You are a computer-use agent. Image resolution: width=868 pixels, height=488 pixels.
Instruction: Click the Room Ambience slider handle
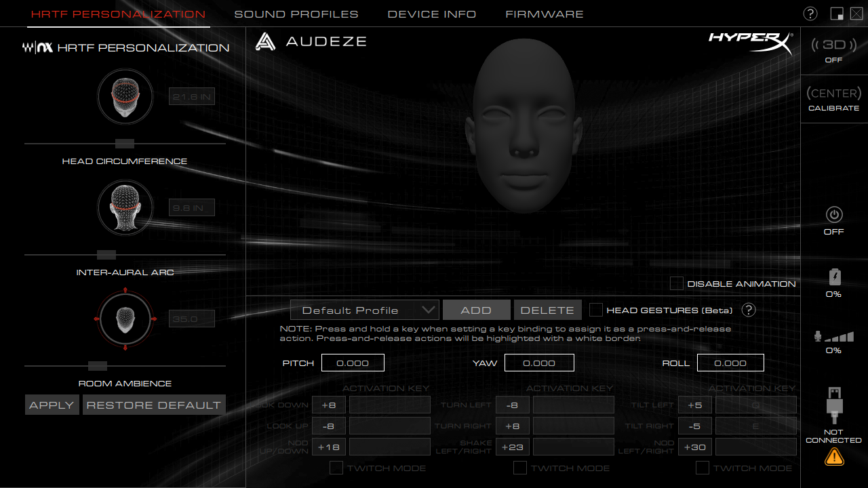(x=98, y=366)
